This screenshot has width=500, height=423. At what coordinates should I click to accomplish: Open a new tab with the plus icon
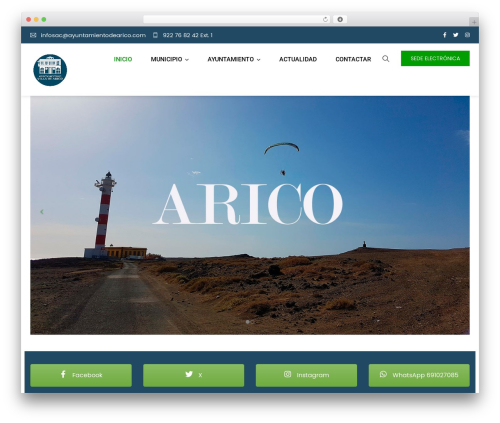(474, 22)
